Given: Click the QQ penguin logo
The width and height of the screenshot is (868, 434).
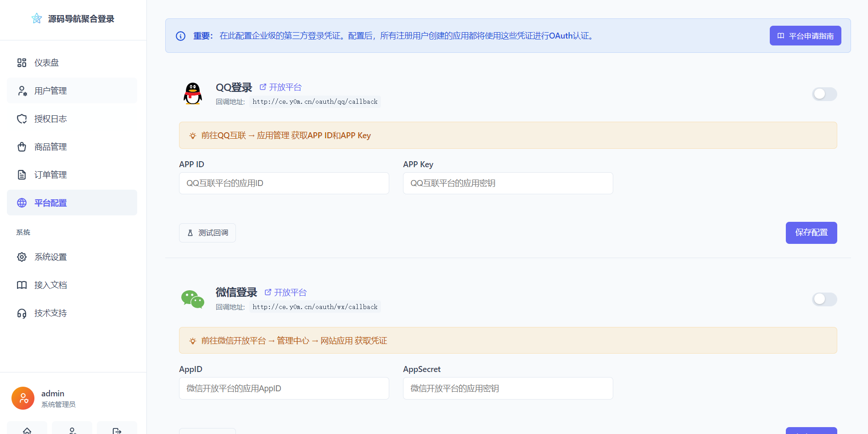Looking at the screenshot, I should (193, 94).
